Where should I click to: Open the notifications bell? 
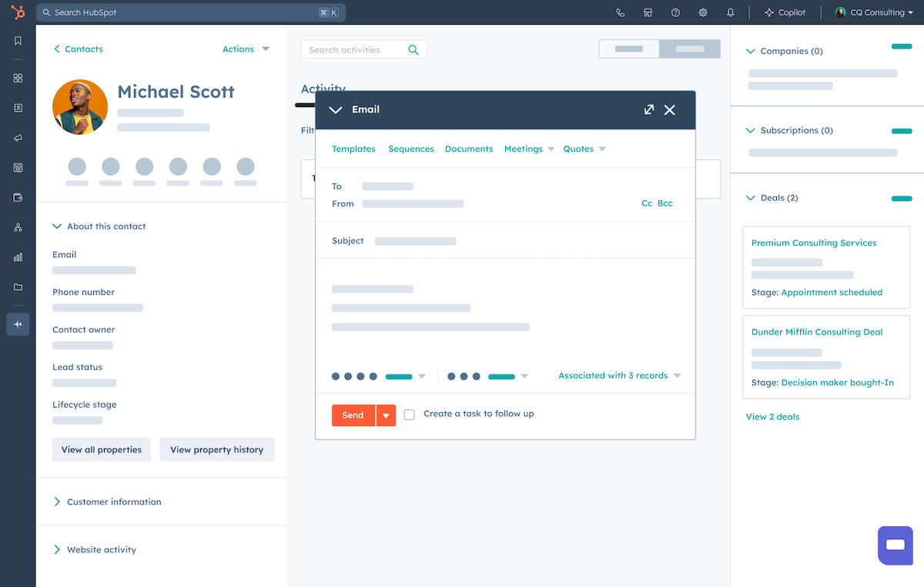point(731,12)
